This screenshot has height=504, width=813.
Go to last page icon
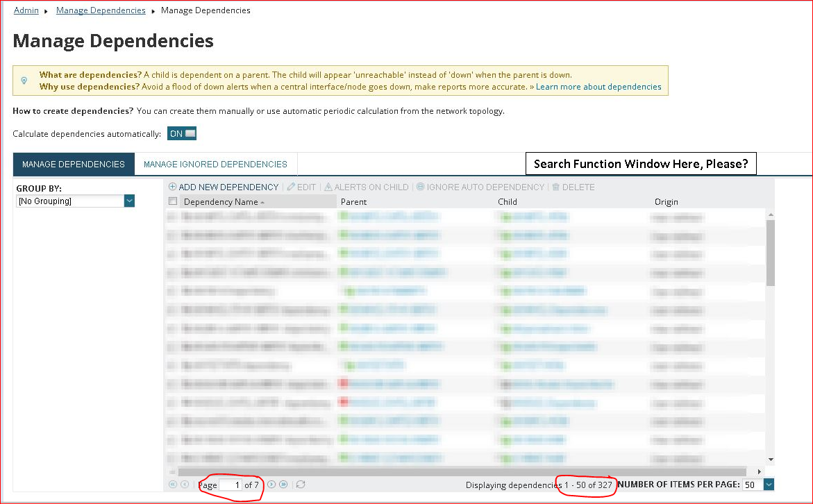283,485
